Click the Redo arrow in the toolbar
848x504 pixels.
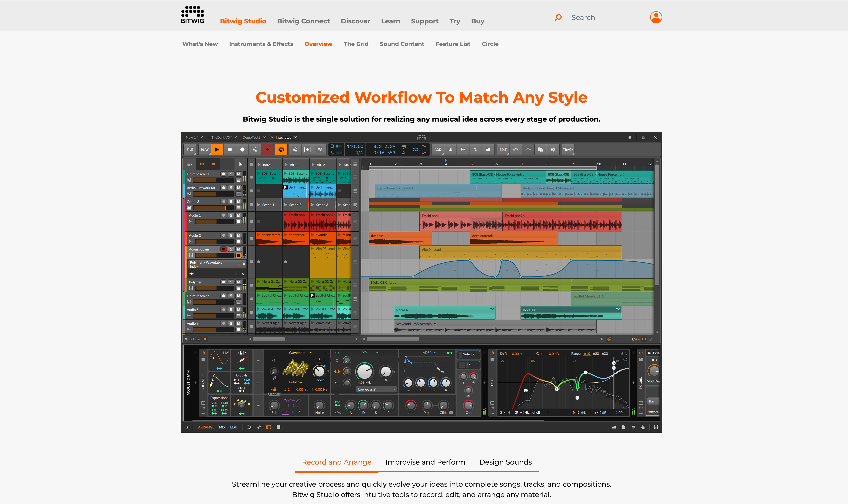tap(528, 150)
